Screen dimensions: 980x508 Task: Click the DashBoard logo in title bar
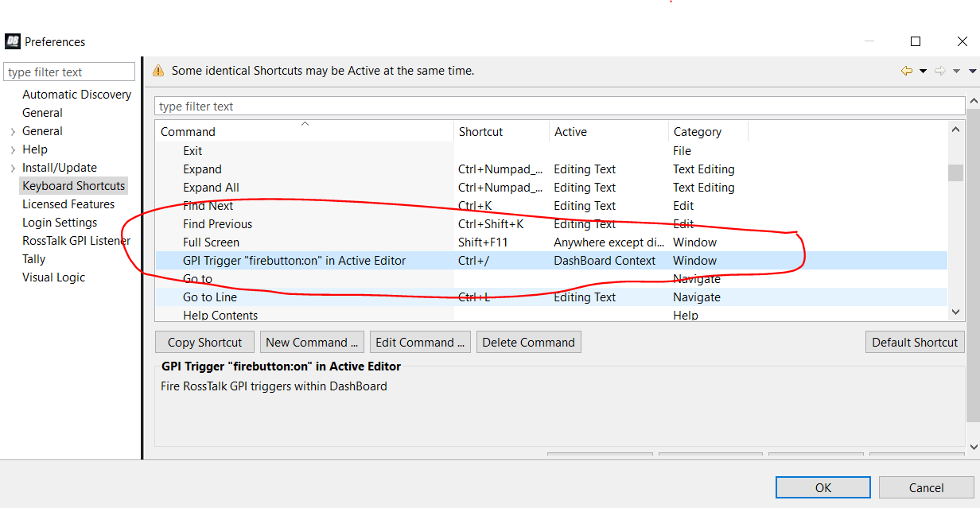(x=12, y=41)
